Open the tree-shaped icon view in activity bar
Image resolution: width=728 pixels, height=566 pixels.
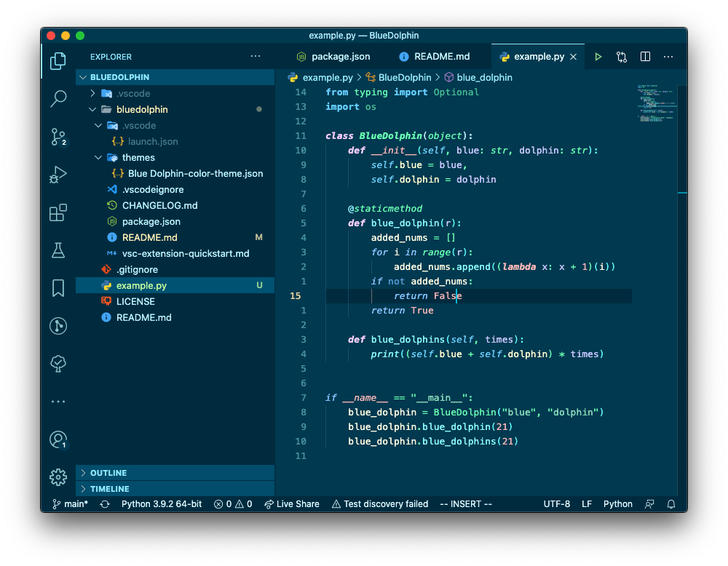(58, 364)
